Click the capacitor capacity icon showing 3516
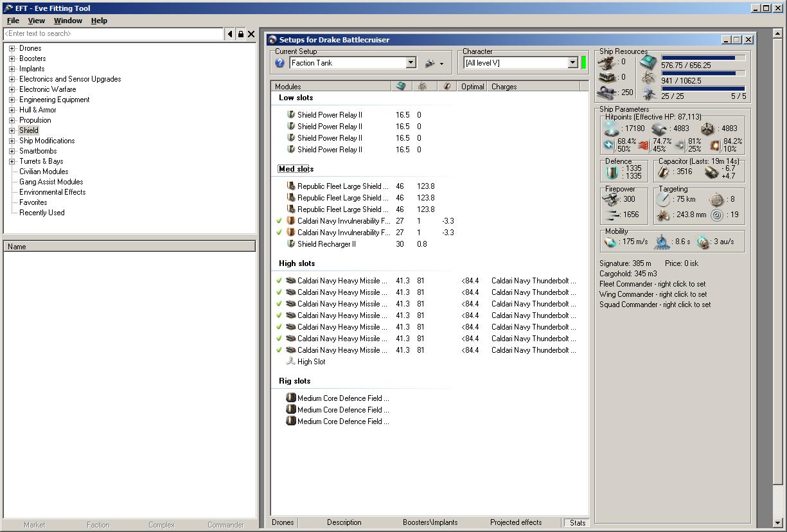 coord(664,172)
